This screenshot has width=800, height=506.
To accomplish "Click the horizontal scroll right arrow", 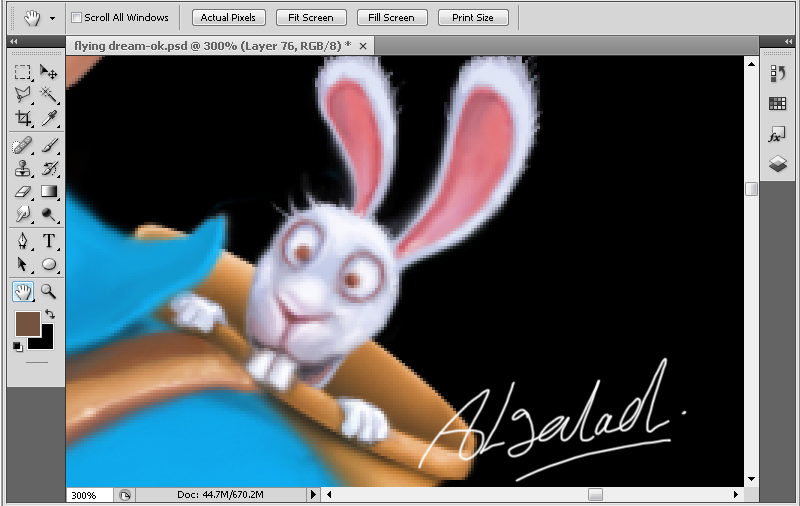I will [x=736, y=494].
